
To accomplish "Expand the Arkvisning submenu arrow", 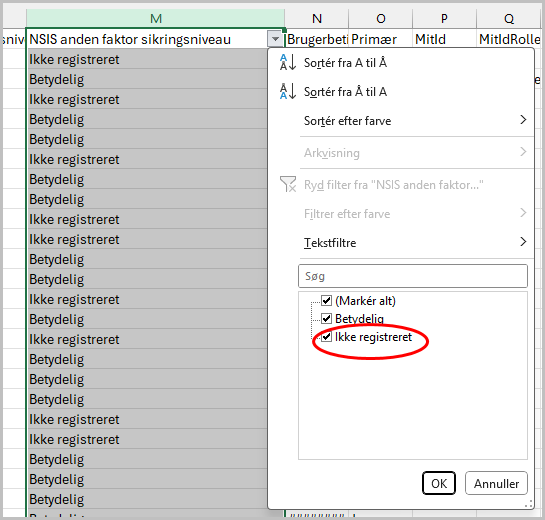I will point(523,152).
